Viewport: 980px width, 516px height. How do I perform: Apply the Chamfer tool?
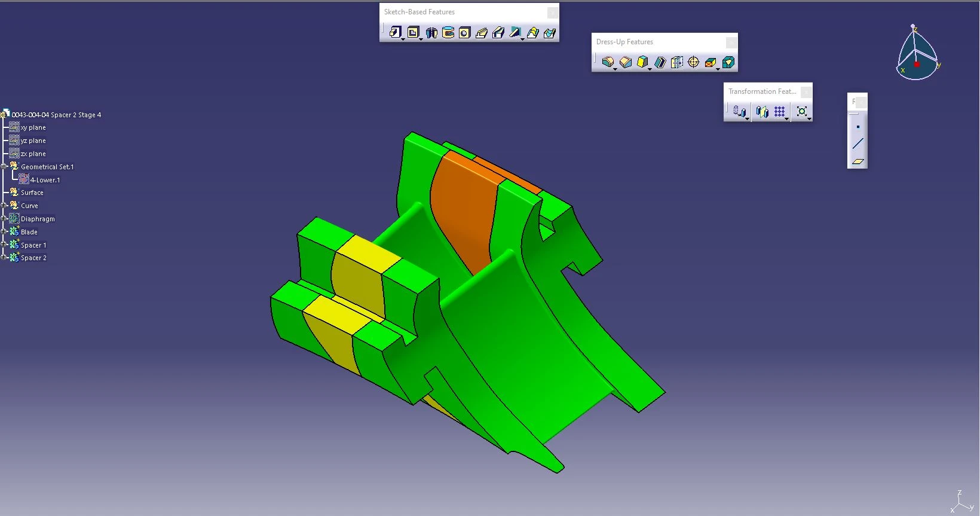pos(625,62)
